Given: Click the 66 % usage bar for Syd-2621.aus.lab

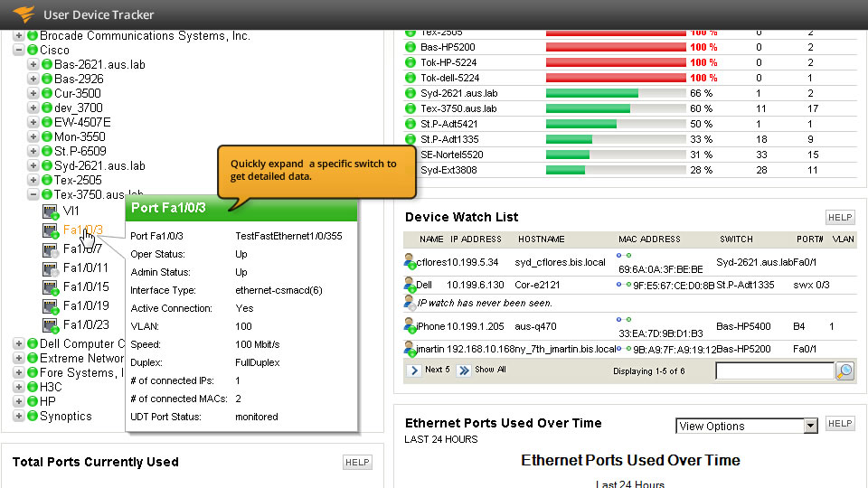Looking at the screenshot, I should tap(616, 93).
